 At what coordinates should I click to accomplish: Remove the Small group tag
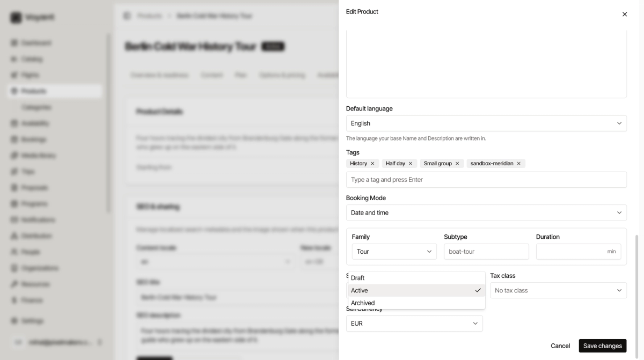click(457, 164)
